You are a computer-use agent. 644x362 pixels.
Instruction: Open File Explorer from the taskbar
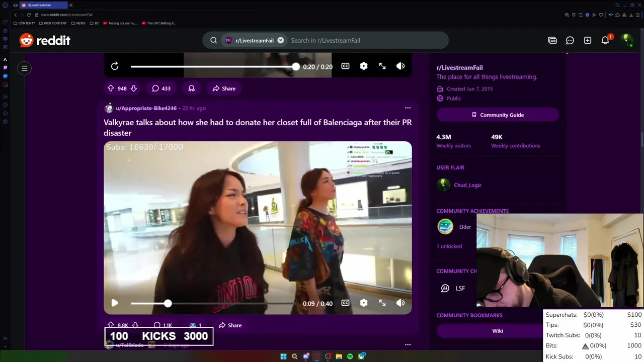(339, 356)
